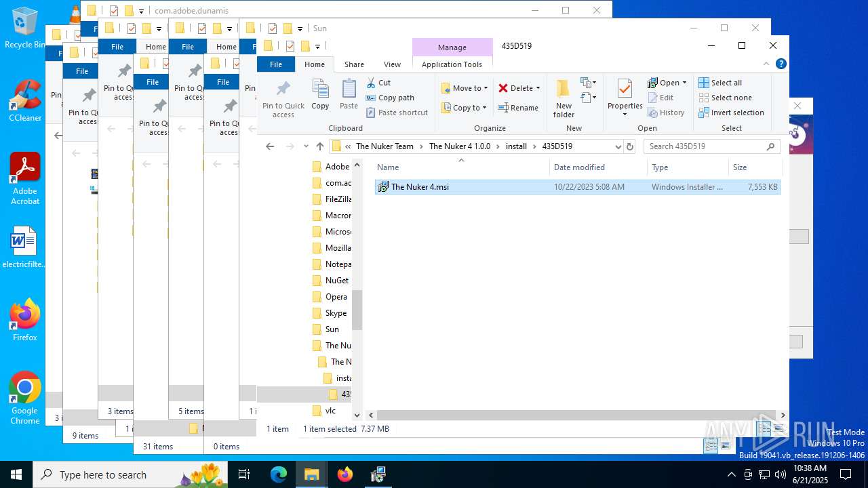Sort by the Type column

click(x=688, y=167)
